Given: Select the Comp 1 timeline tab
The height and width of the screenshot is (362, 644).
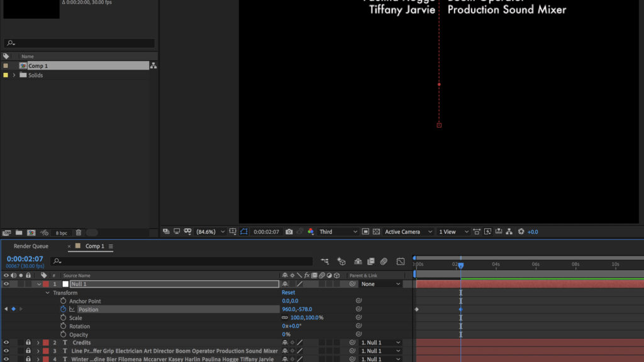Looking at the screenshot, I should coord(94,246).
